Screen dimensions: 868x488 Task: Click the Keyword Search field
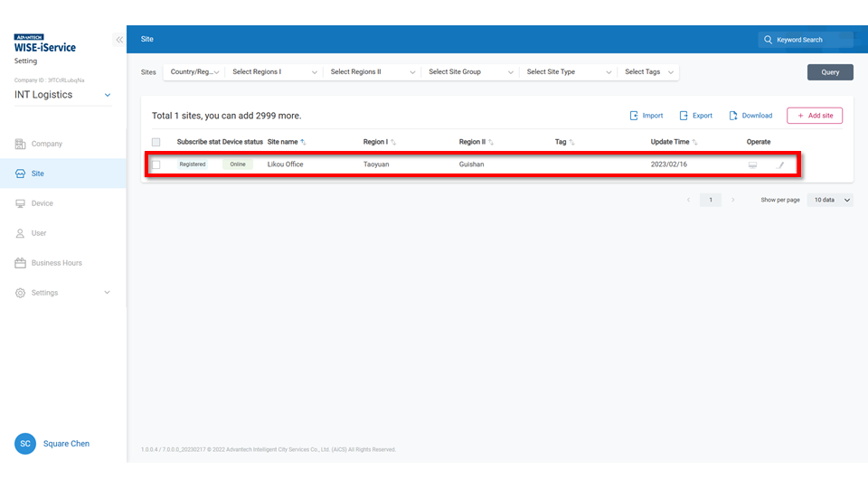pos(805,40)
